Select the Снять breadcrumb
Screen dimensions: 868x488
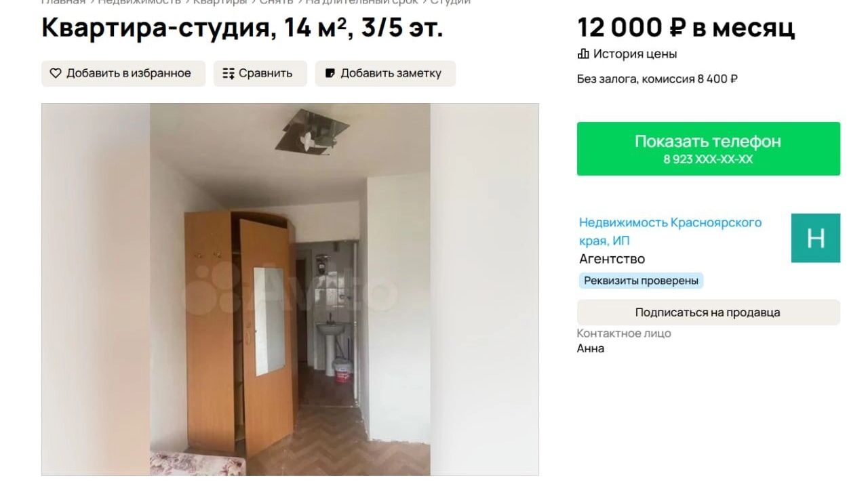pos(276,2)
